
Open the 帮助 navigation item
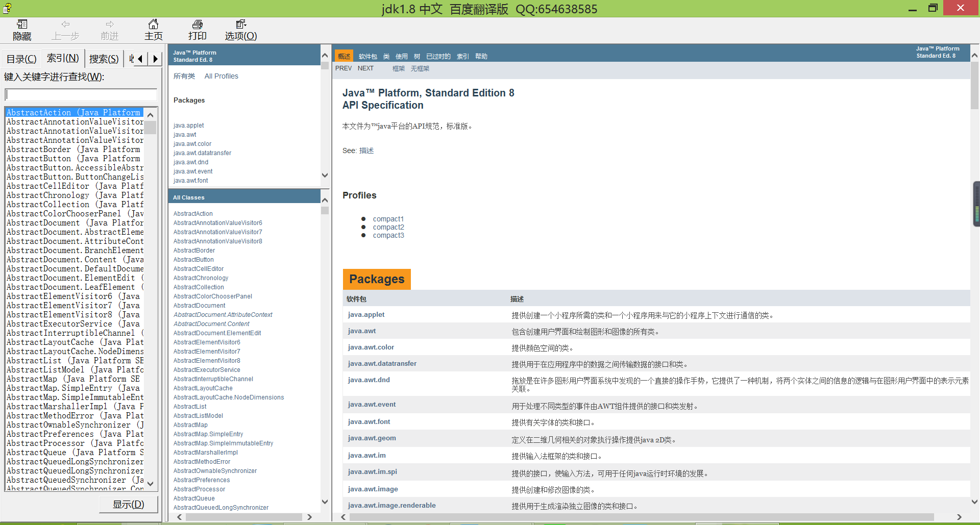point(481,57)
